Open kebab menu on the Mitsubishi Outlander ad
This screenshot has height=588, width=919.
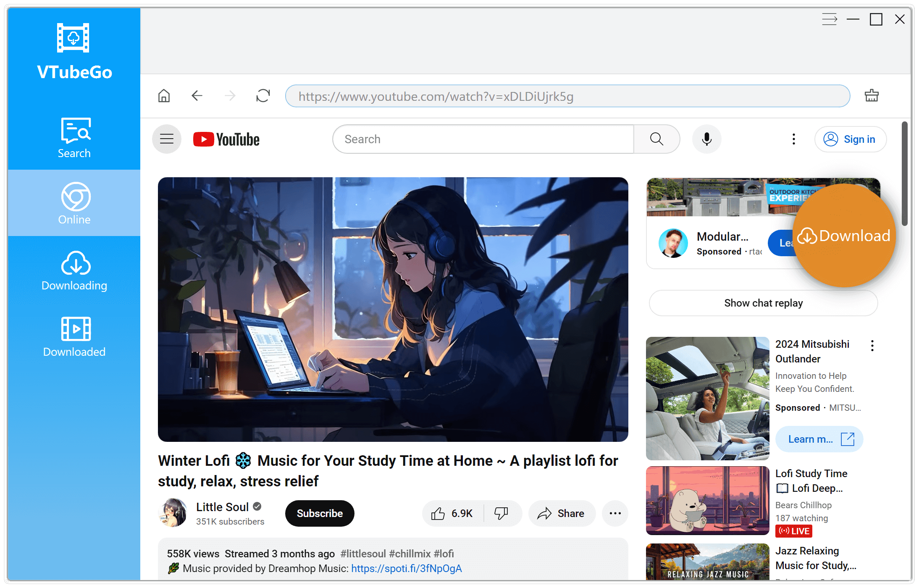(x=872, y=345)
